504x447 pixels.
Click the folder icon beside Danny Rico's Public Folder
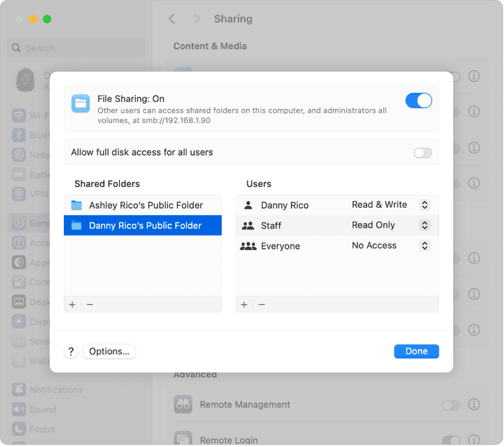pos(76,226)
